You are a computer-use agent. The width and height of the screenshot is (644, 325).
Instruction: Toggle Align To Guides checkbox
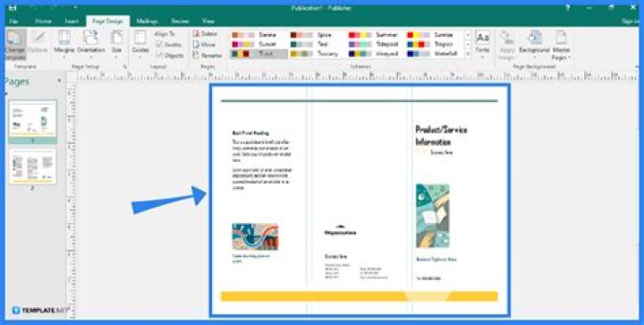point(169,45)
